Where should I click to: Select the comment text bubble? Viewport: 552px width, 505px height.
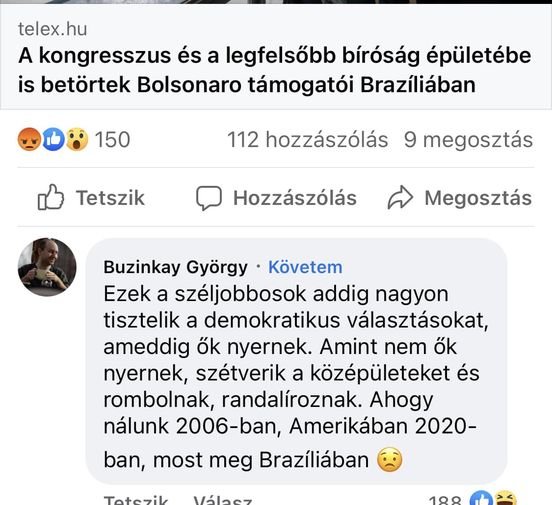click(296, 361)
